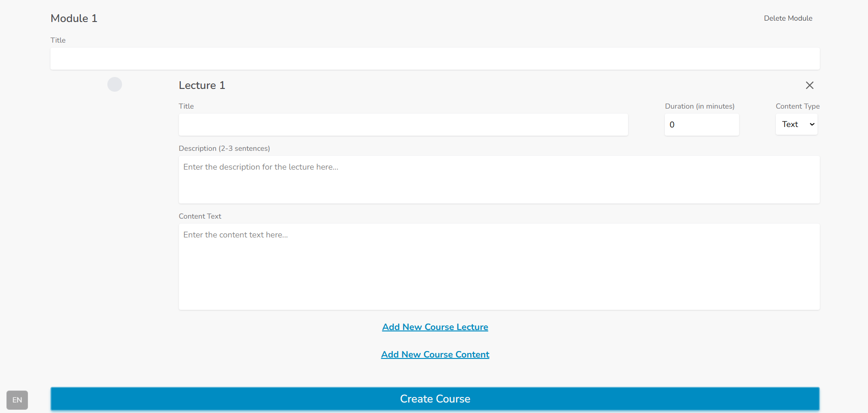This screenshot has height=413, width=868.
Task: Focus the Module 1 Title input field
Action: pos(434,59)
